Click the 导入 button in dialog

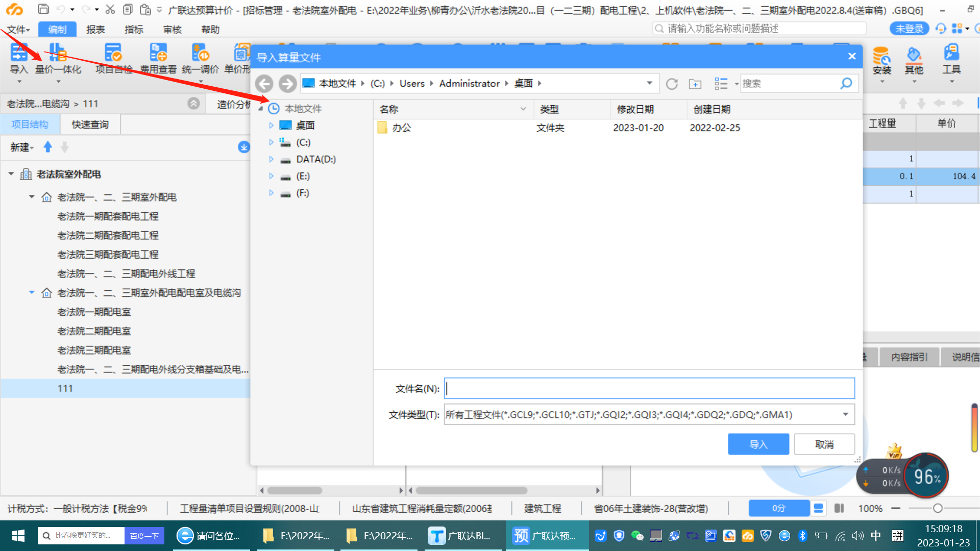pyautogui.click(x=758, y=444)
